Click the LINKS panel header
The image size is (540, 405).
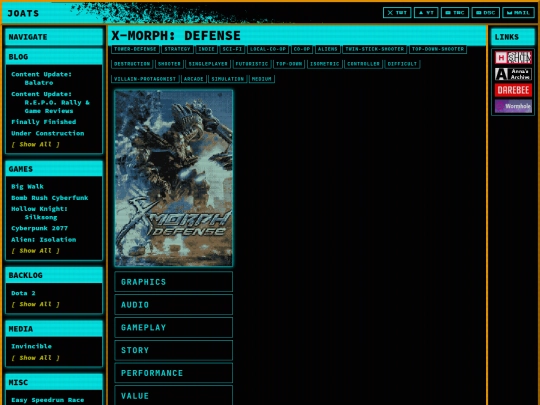(513, 37)
